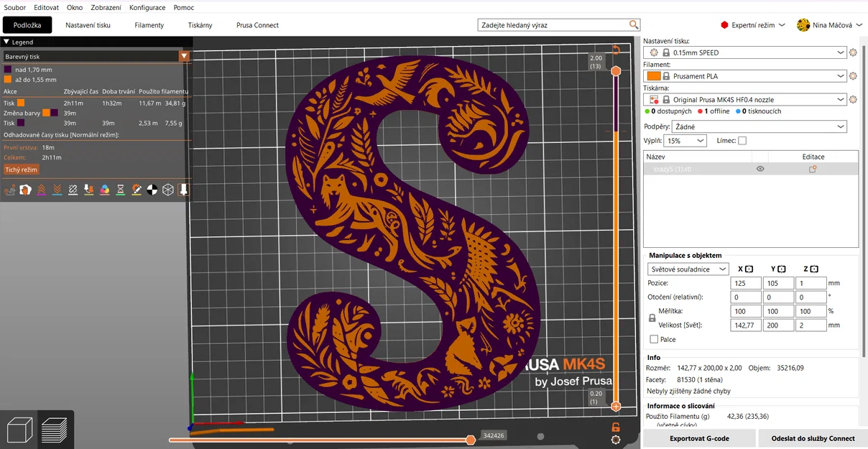This screenshot has width=868, height=449.
Task: Toggle print pauses hourglass icon
Action: [x=120, y=190]
